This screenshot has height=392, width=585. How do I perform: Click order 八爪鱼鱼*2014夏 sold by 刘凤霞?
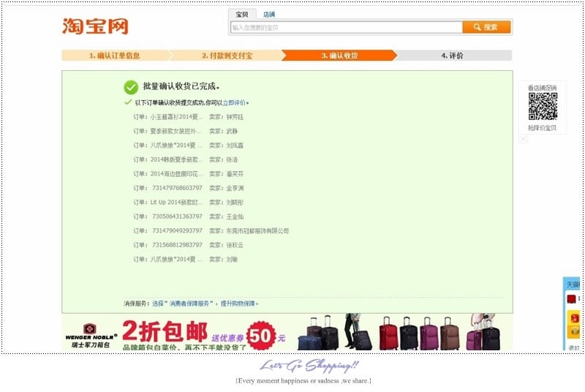tap(175, 145)
